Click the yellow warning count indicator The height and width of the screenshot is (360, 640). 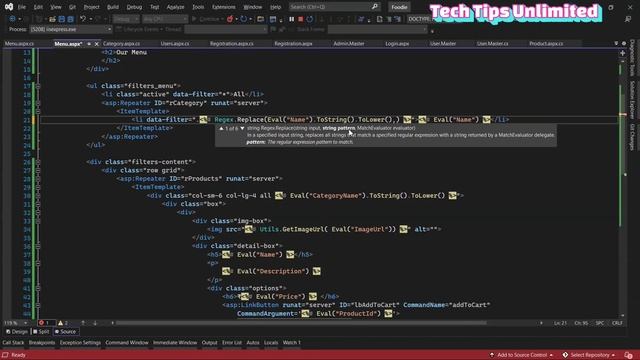click(x=63, y=323)
